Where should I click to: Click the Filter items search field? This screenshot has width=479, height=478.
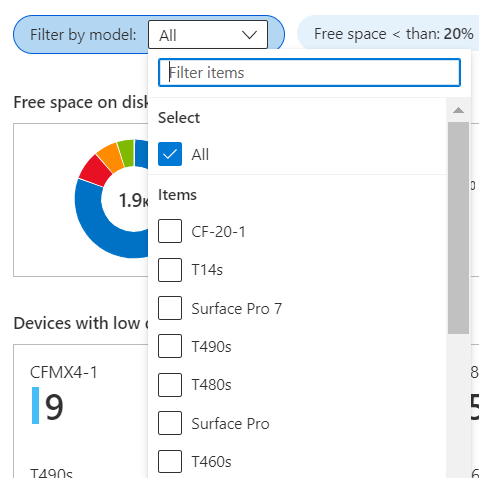(309, 73)
